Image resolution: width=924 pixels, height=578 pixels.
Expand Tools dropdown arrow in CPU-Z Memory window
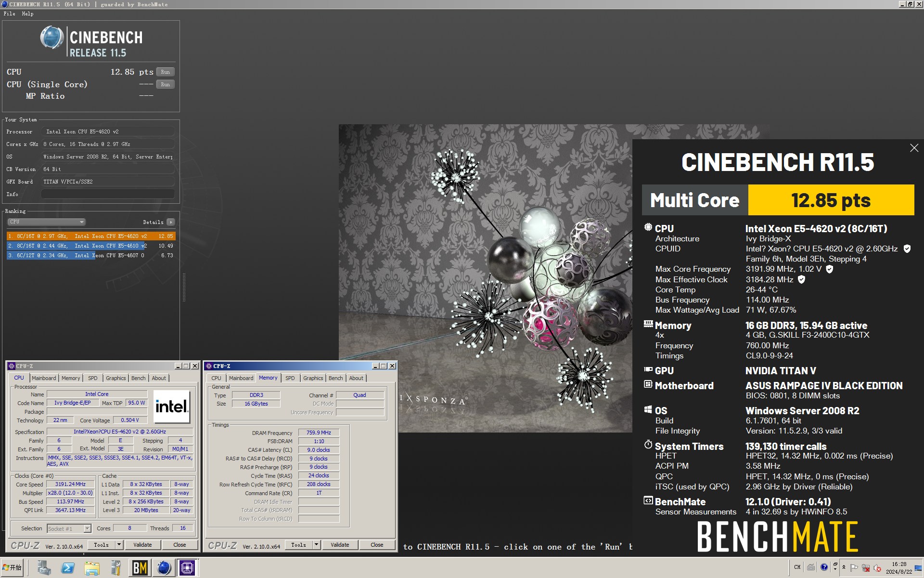pos(316,545)
